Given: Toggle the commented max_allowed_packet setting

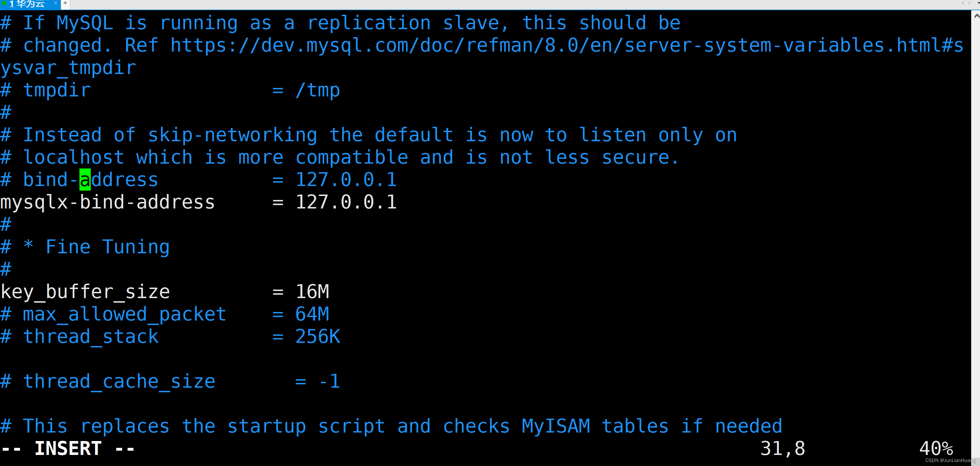Looking at the screenshot, I should 6,314.
